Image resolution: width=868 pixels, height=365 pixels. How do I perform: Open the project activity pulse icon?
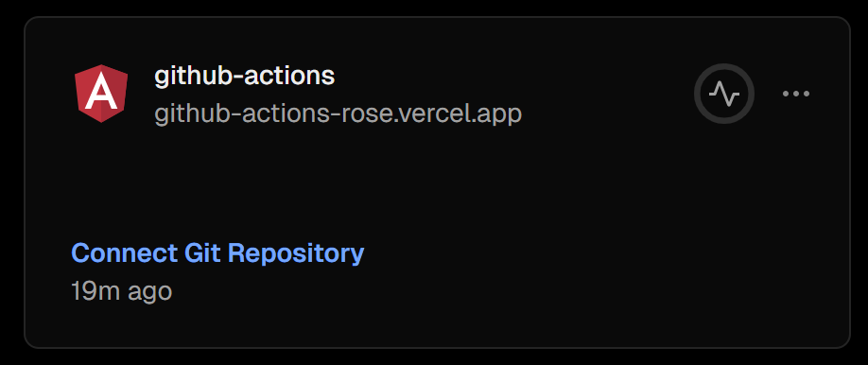(x=724, y=94)
